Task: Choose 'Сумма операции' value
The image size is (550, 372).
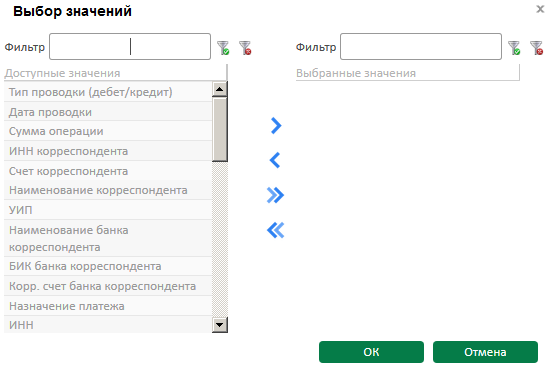Action: click(108, 131)
